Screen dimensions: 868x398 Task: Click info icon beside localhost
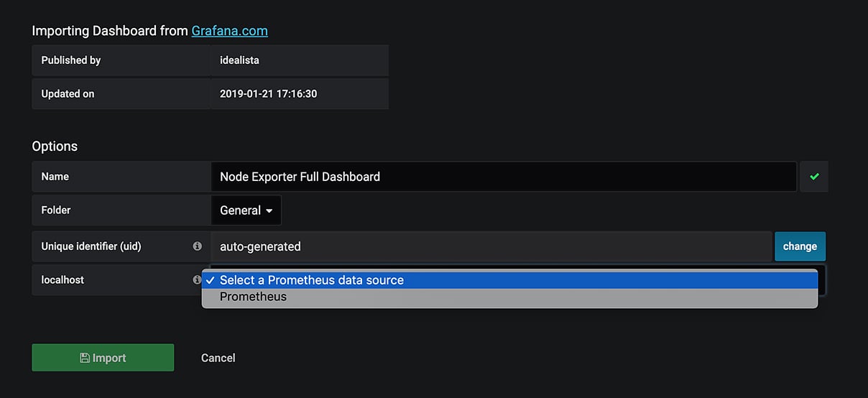(x=197, y=279)
